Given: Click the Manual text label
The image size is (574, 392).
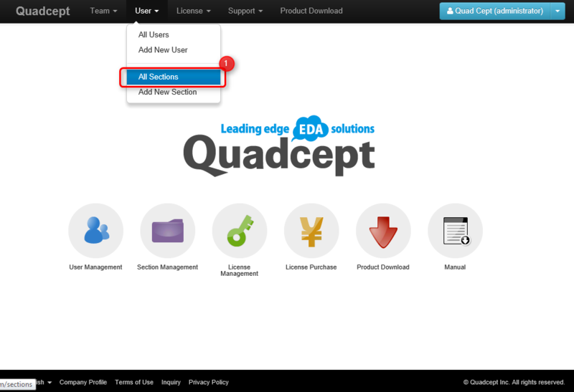Looking at the screenshot, I should pos(455,267).
